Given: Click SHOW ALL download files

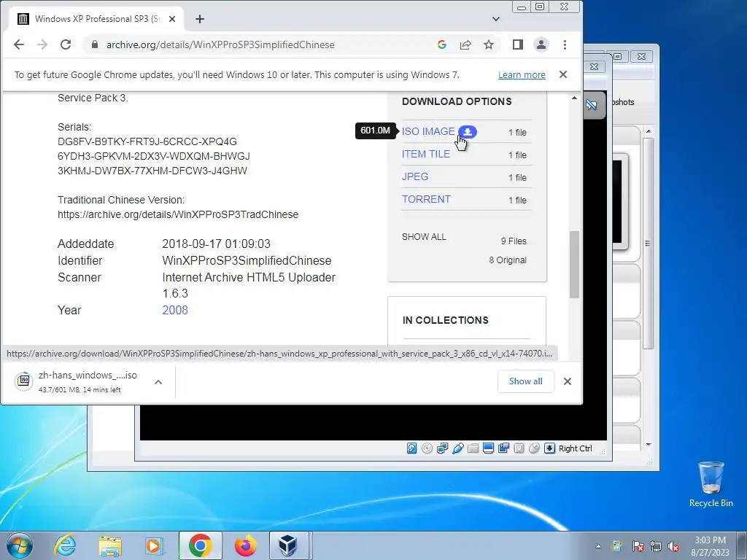Looking at the screenshot, I should [x=424, y=237].
